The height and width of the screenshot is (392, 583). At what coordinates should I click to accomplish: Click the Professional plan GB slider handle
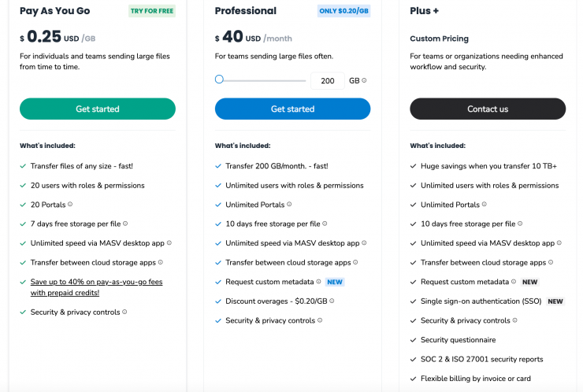219,80
